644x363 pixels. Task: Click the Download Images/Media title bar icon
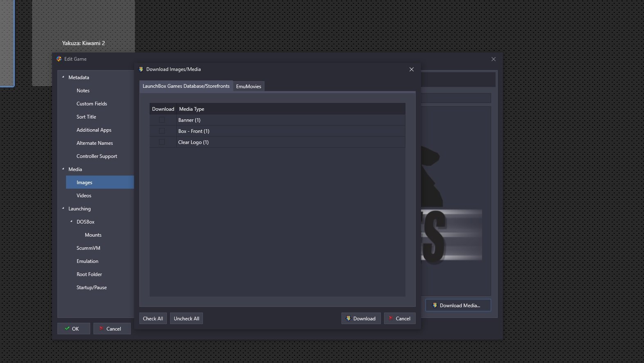pyautogui.click(x=141, y=69)
